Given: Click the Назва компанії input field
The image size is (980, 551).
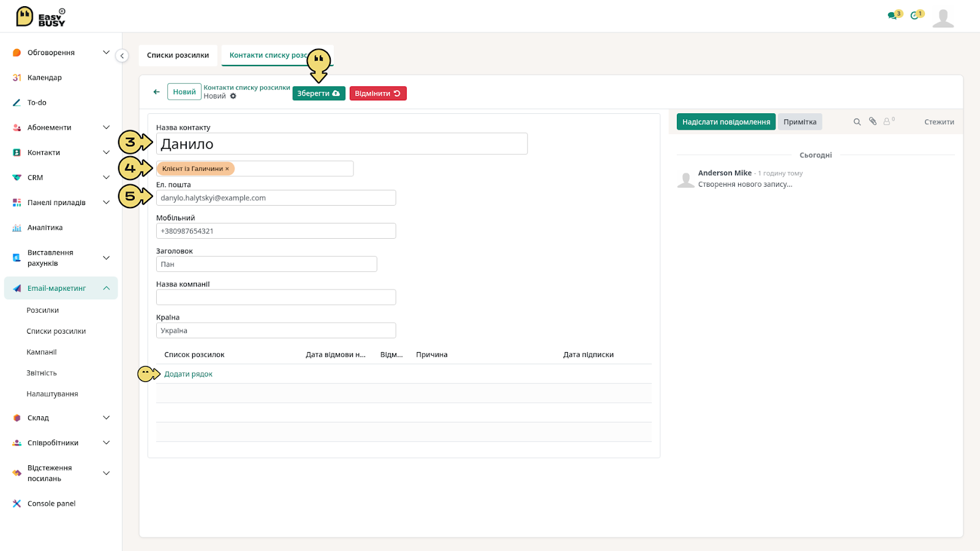Looking at the screenshot, I should point(276,298).
